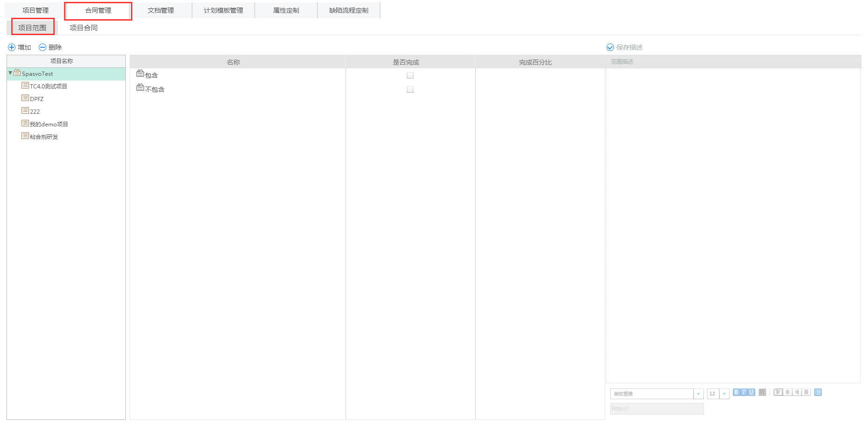The height and width of the screenshot is (424, 868).
Task: Select the 项目范围 sub-tab
Action: [x=32, y=28]
